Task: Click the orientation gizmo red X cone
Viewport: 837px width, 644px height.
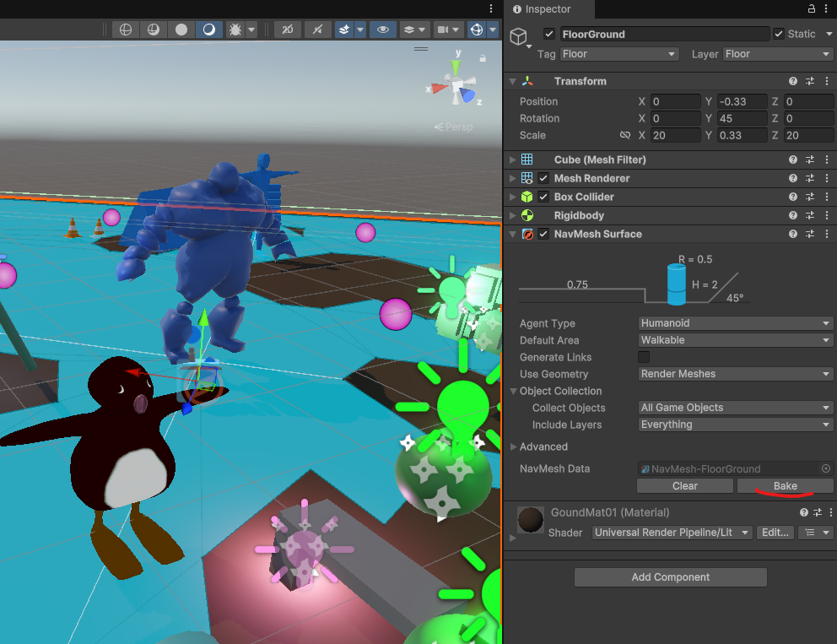Action: (x=440, y=88)
